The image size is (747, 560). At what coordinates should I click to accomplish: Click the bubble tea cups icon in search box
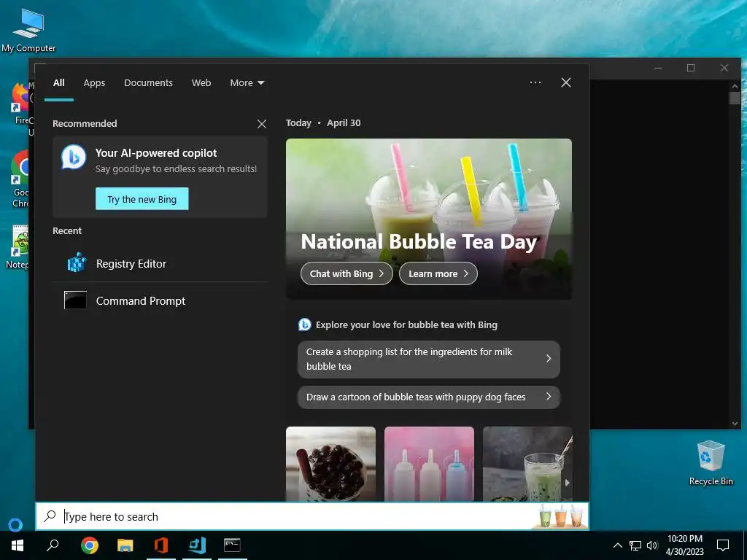click(x=561, y=516)
